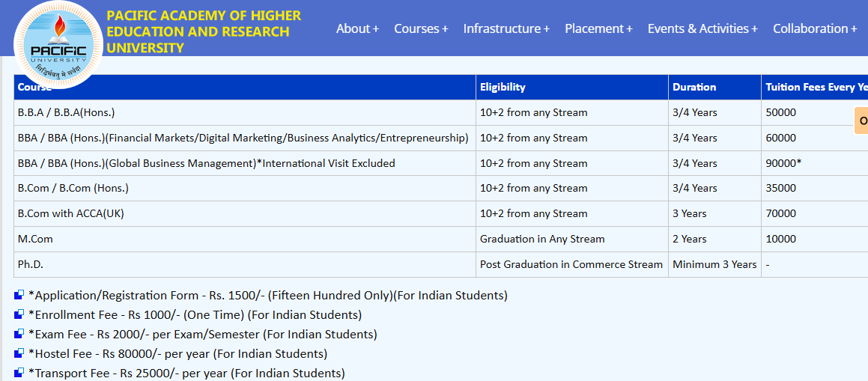The height and width of the screenshot is (381, 868).
Task: Click bullet icon beside Application/Registration Form line
Action: click(x=19, y=295)
